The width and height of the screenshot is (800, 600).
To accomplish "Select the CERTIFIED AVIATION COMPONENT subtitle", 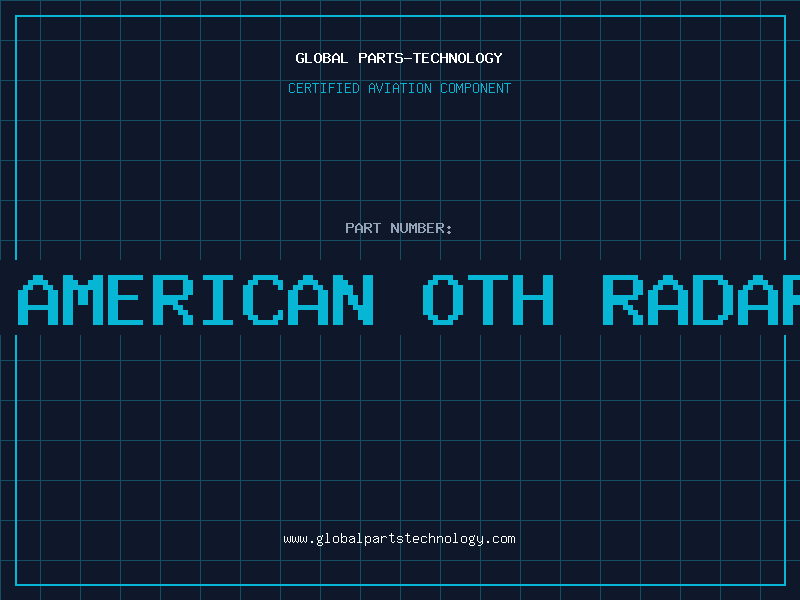I will (399, 89).
